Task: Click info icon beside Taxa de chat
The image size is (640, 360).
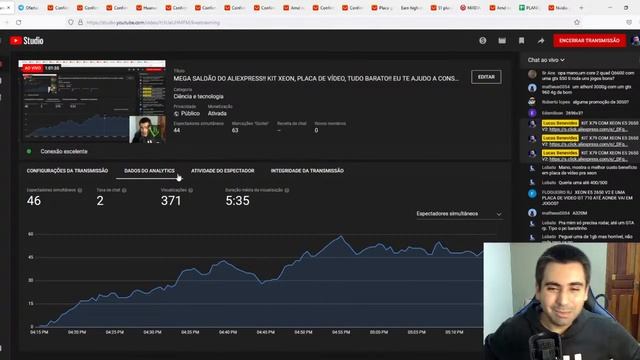Action: coord(124,190)
